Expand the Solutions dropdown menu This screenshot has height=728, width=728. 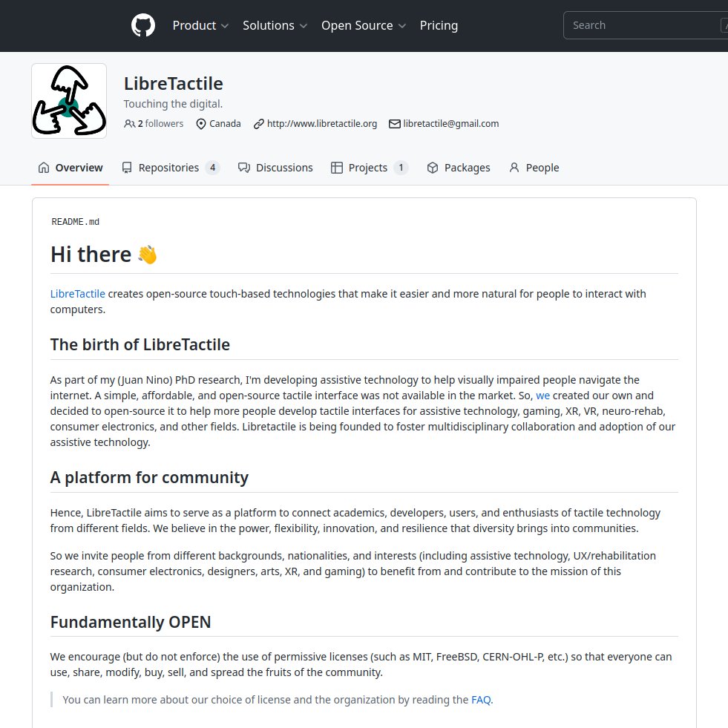click(275, 25)
